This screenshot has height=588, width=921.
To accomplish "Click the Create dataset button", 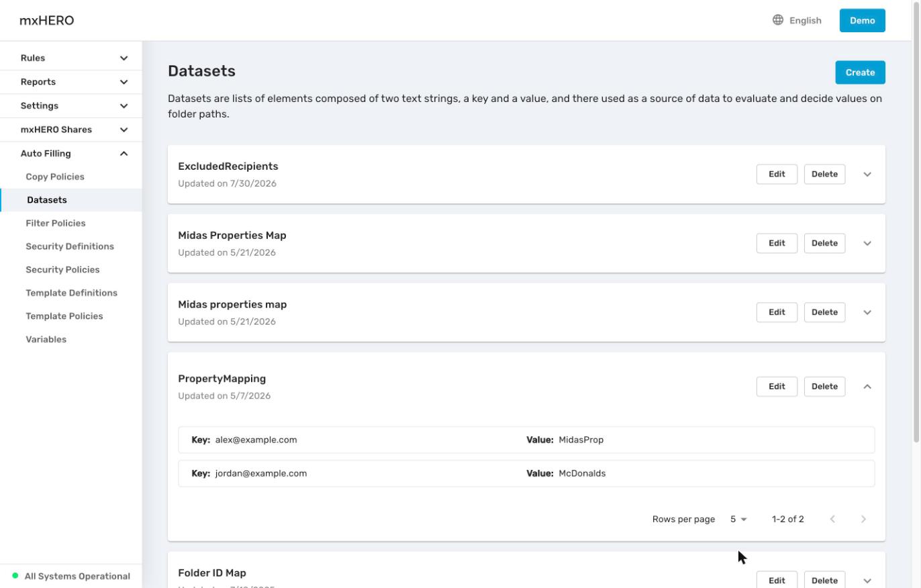I will (x=860, y=72).
